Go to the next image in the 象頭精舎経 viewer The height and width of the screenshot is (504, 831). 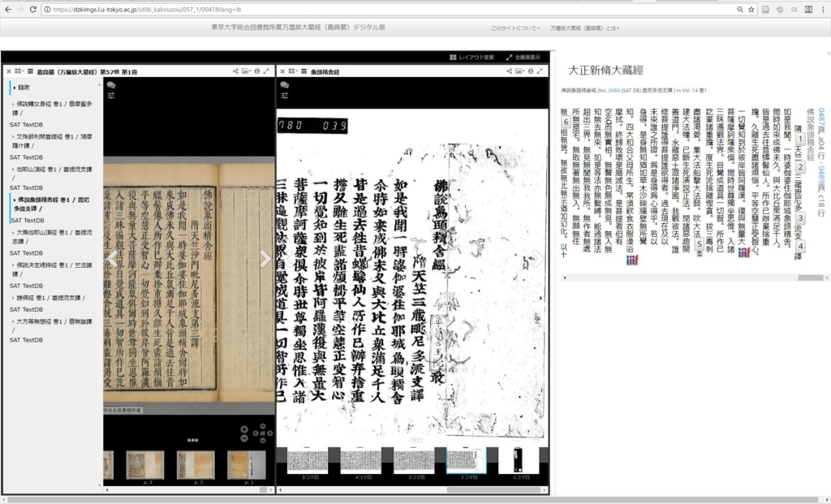point(538,259)
